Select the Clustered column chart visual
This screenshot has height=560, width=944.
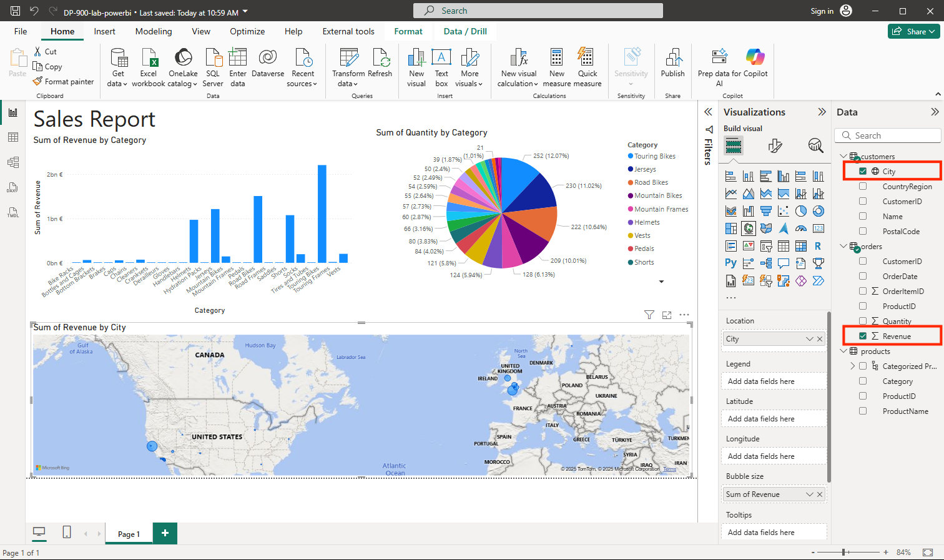pos(784,176)
